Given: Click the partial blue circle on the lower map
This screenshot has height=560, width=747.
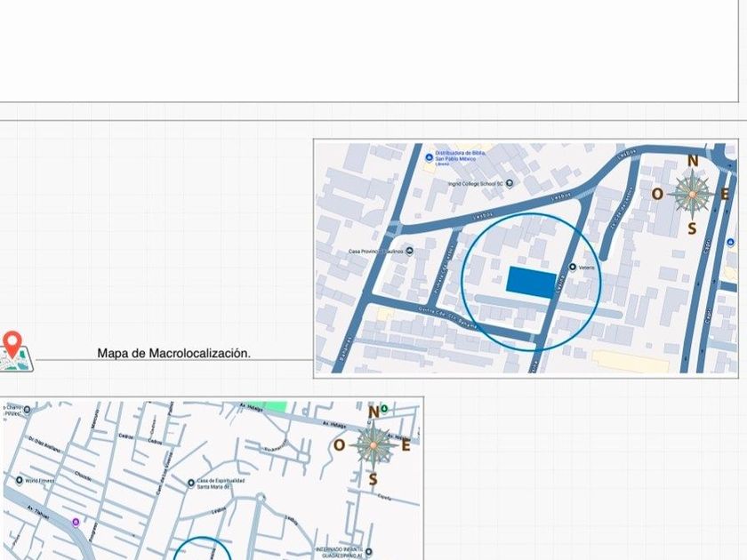Looking at the screenshot, I should coord(202,548).
